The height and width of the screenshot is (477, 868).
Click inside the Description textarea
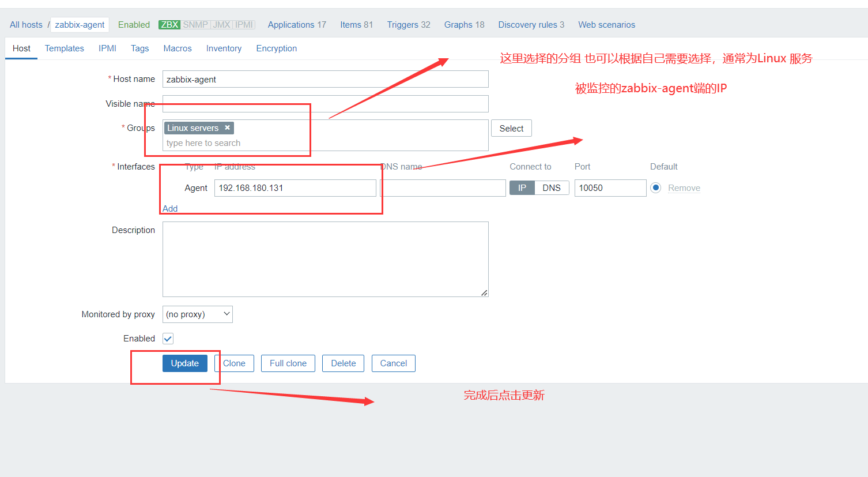click(x=326, y=259)
